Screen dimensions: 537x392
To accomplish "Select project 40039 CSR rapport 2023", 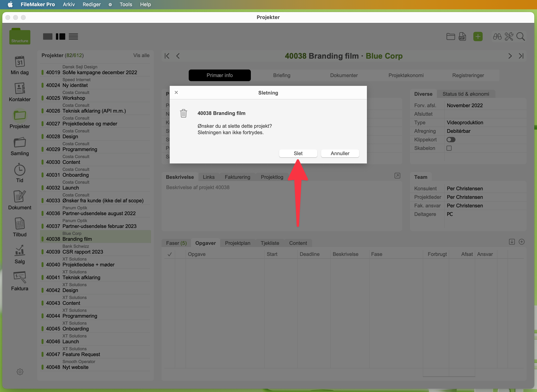I will [83, 252].
